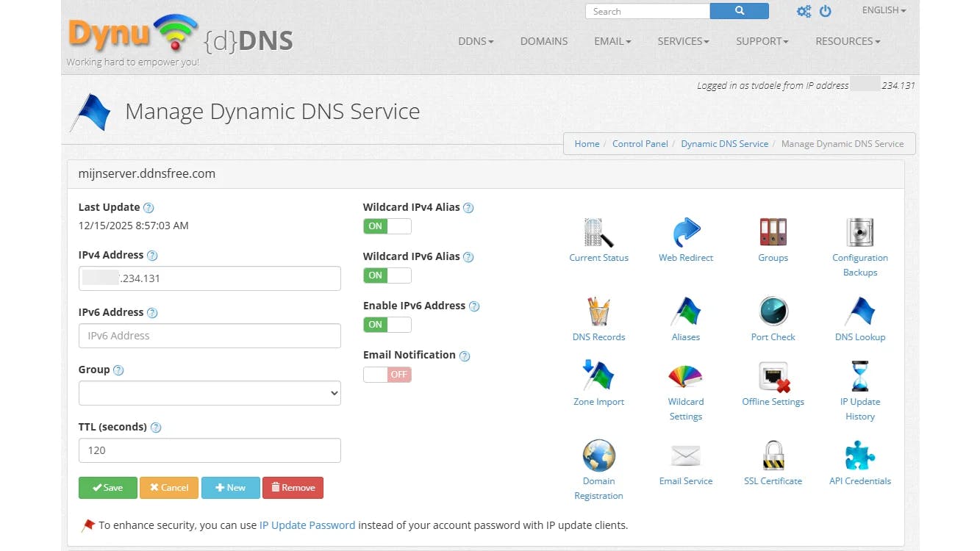Click the magnifier search button
Screen dimensions: 980x551
740,11
